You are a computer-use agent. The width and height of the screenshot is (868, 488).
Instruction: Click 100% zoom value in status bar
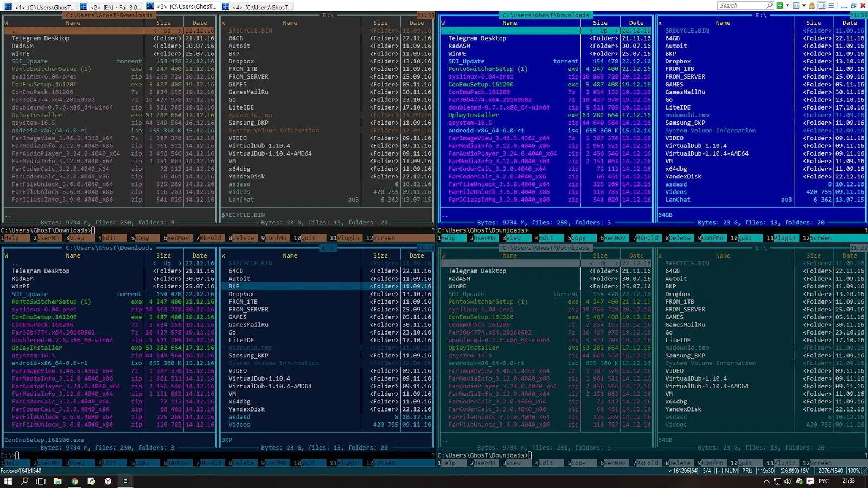coord(854,471)
